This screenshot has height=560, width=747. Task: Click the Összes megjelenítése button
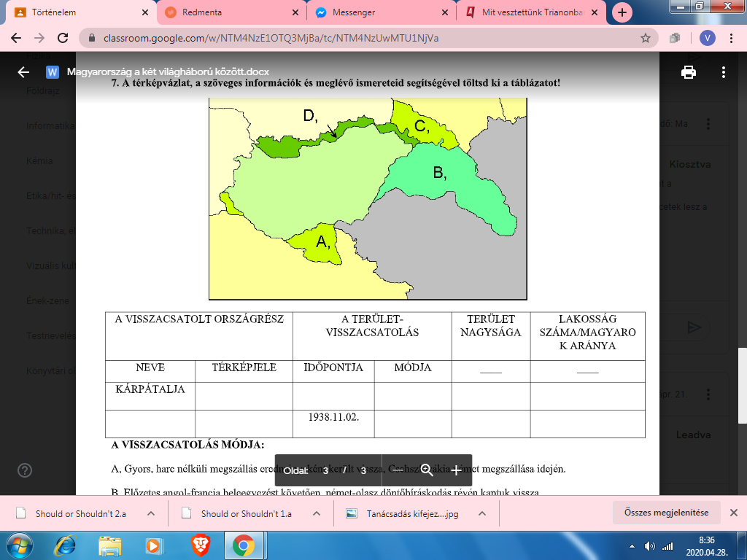(x=666, y=513)
